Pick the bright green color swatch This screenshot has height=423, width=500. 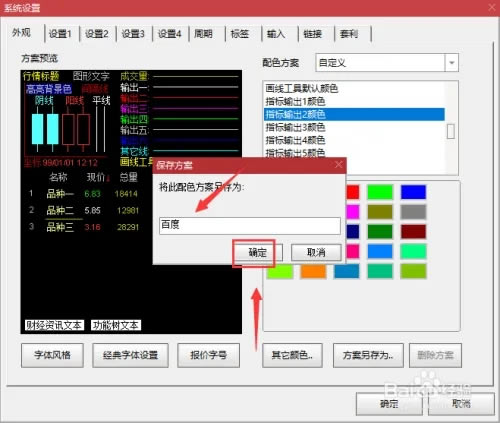[380, 192]
